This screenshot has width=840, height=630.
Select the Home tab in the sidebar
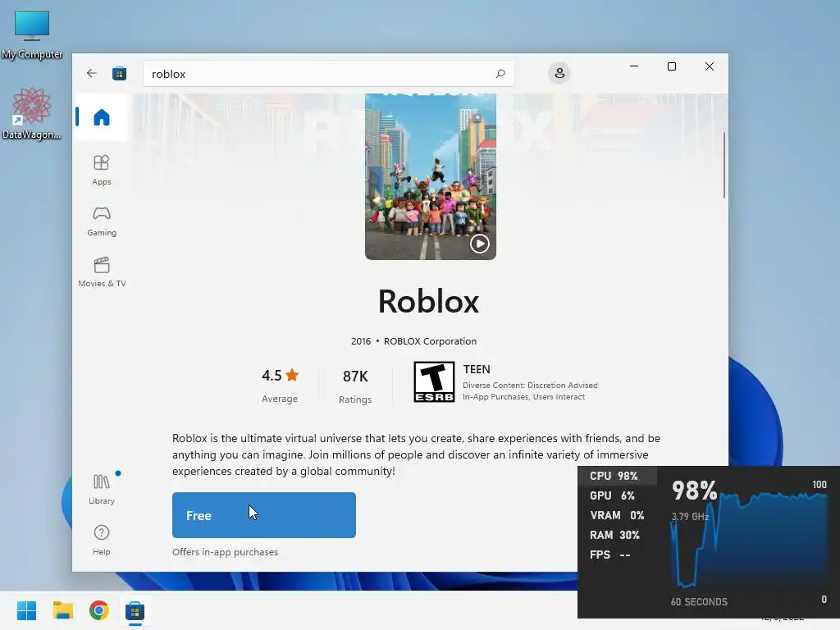[101, 116]
